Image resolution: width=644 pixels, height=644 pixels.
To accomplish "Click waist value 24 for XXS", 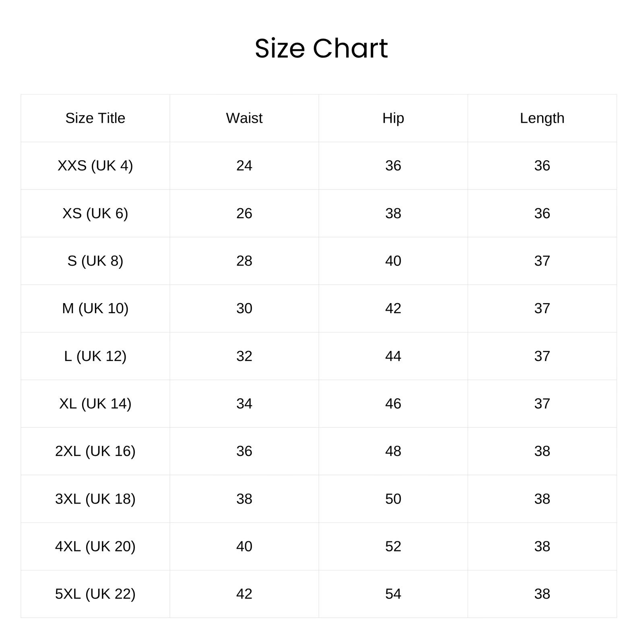I will tap(244, 166).
